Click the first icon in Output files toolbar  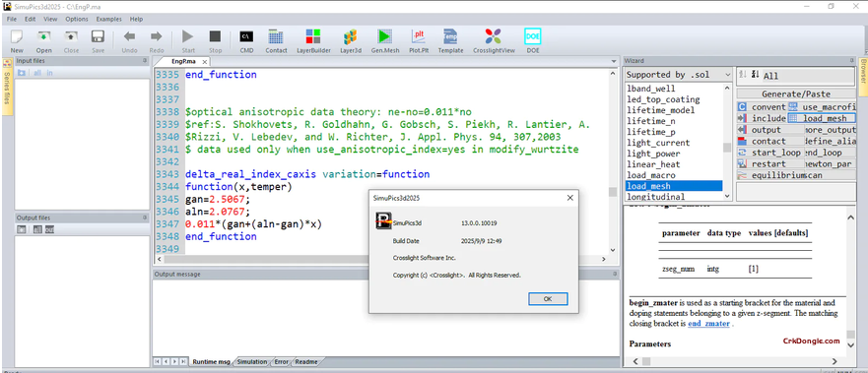21,230
